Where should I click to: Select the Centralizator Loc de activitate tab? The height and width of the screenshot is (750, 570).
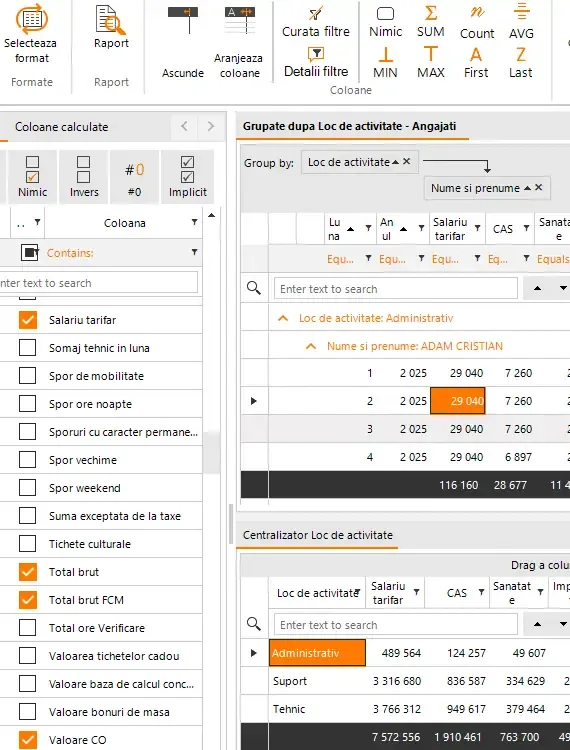318,535
